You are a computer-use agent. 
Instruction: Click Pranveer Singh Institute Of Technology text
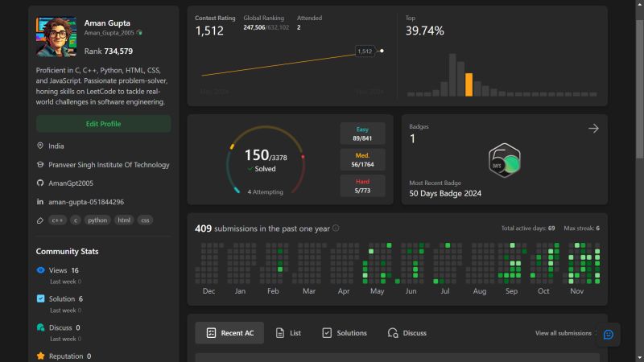click(109, 165)
